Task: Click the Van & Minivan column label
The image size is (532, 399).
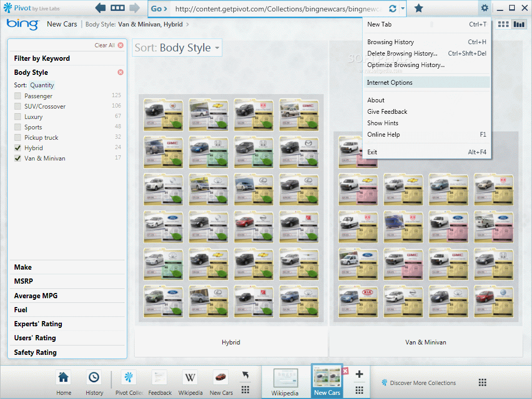Action: pyautogui.click(x=425, y=342)
